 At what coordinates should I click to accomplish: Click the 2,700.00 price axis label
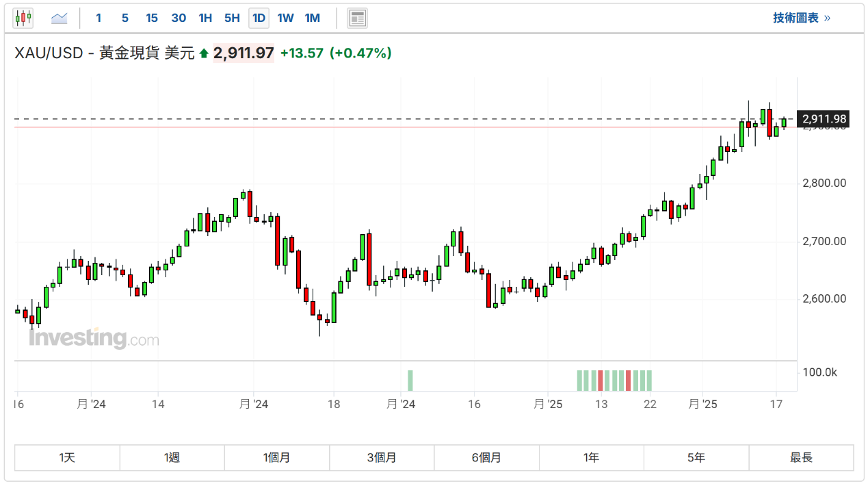[824, 241]
